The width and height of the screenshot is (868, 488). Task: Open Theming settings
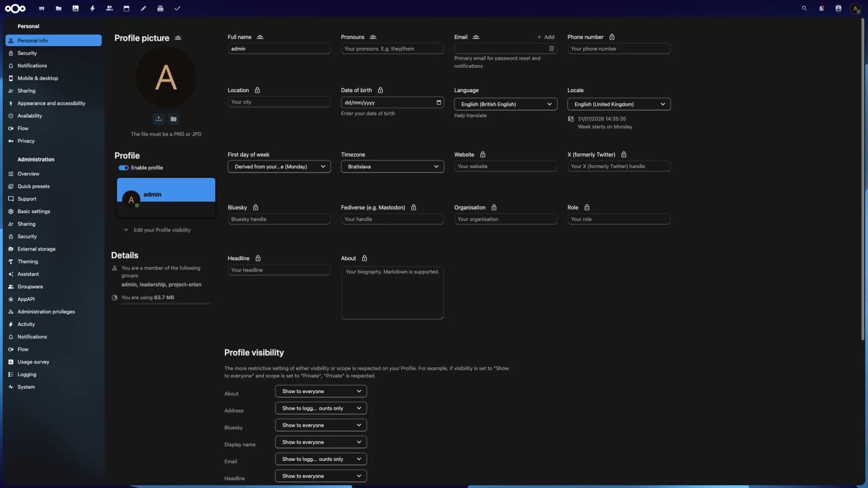[53, 261]
